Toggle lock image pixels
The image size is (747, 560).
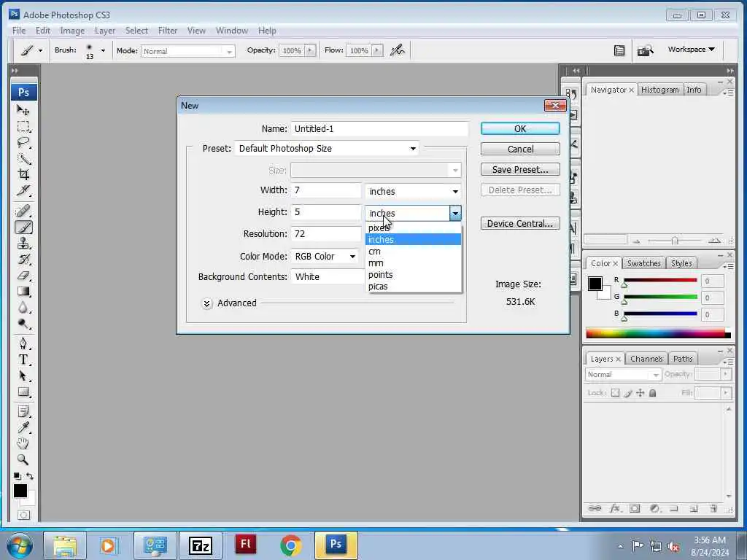coord(628,393)
